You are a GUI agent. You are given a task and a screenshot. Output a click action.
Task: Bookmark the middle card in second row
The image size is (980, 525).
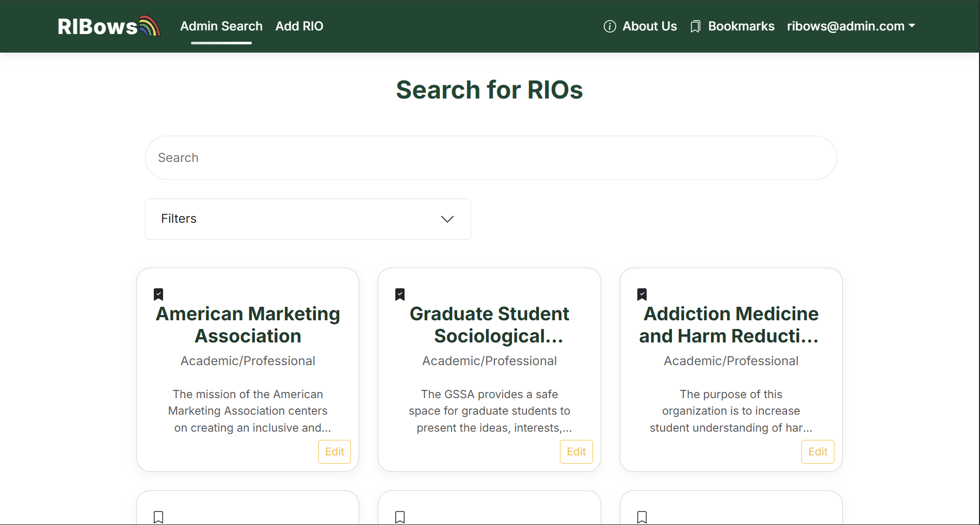tap(400, 517)
